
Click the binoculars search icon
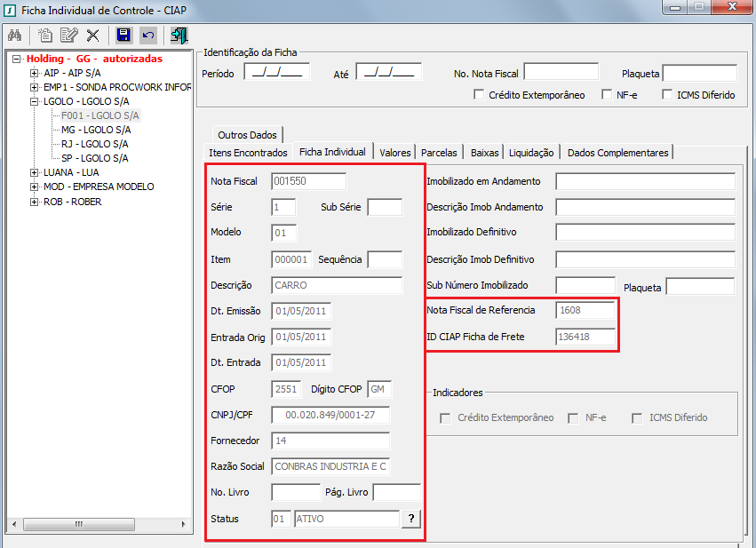pos(14,36)
